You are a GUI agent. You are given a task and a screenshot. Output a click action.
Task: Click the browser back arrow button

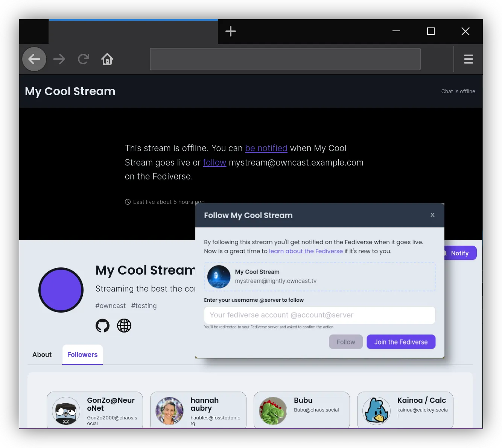34,59
